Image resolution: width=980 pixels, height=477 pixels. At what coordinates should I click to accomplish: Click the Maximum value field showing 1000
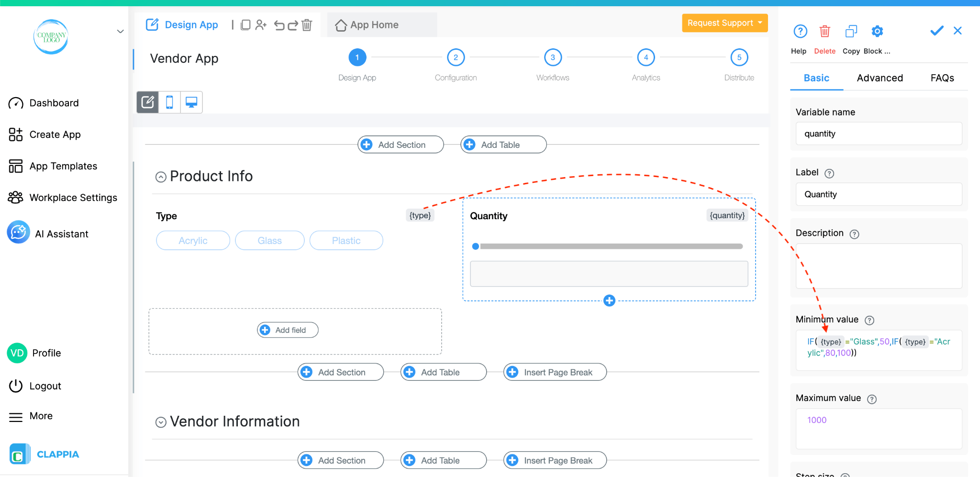click(x=879, y=429)
